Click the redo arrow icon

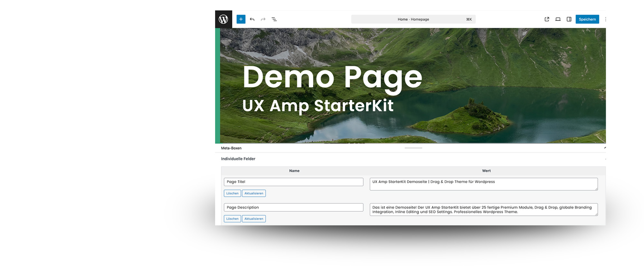coord(263,19)
